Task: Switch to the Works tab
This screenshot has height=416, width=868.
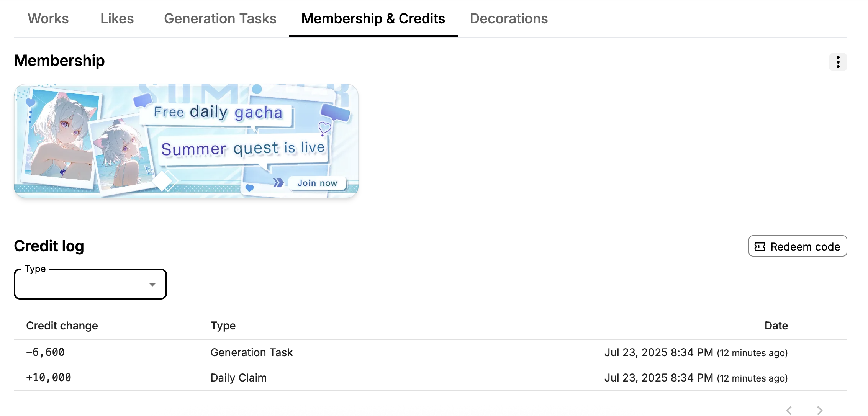Action: (48, 18)
